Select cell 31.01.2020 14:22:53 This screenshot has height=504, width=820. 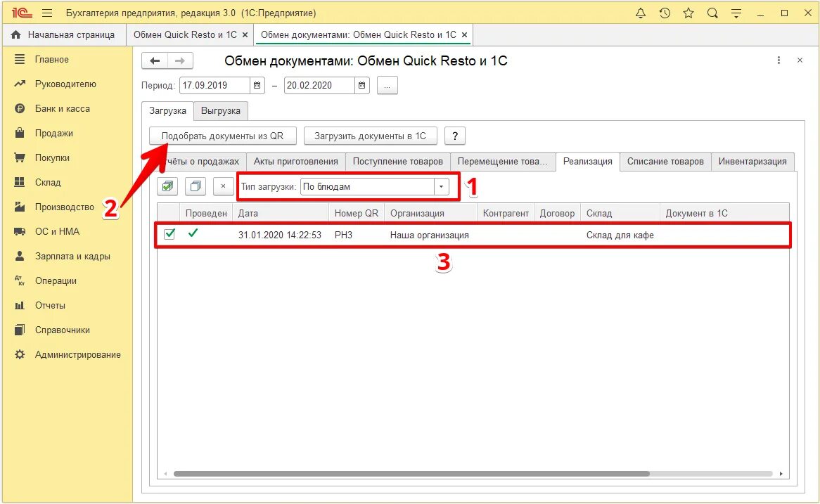280,235
